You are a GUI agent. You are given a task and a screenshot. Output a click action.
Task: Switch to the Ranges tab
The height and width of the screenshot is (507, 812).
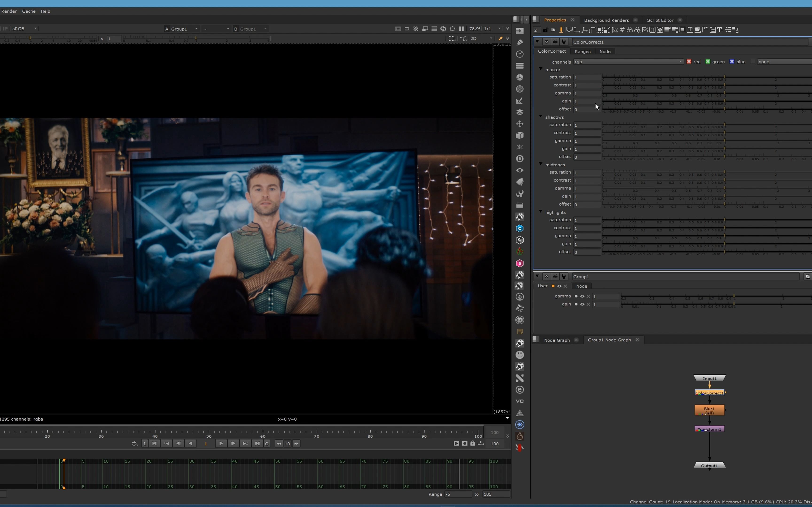(582, 51)
